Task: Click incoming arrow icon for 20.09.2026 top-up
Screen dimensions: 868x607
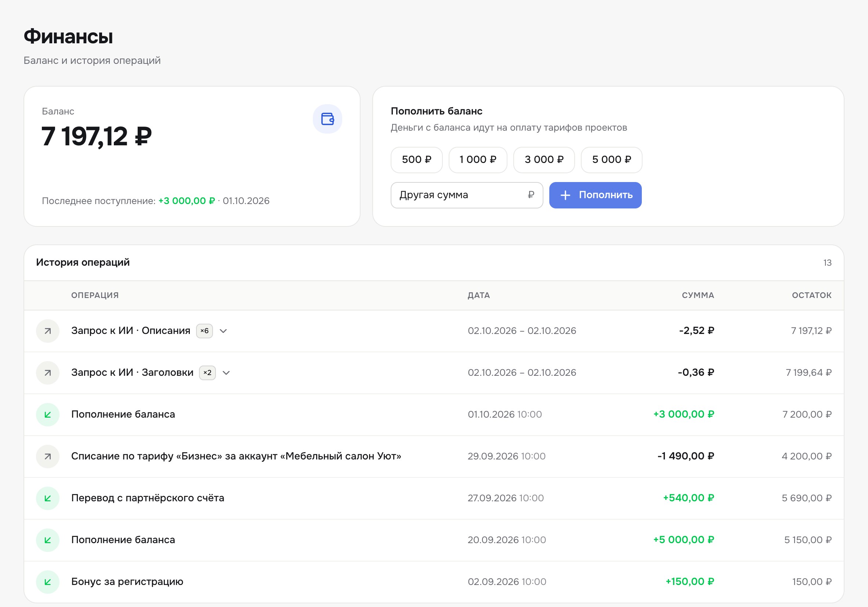Action: 48,540
